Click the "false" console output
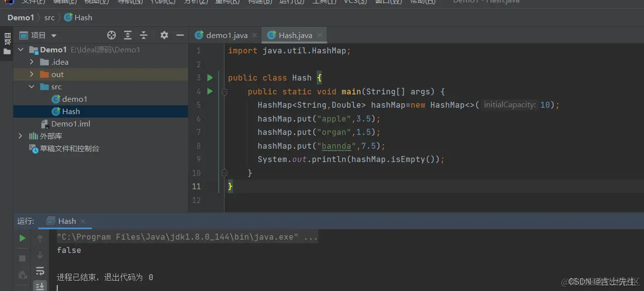The height and width of the screenshot is (291, 644). click(69, 250)
